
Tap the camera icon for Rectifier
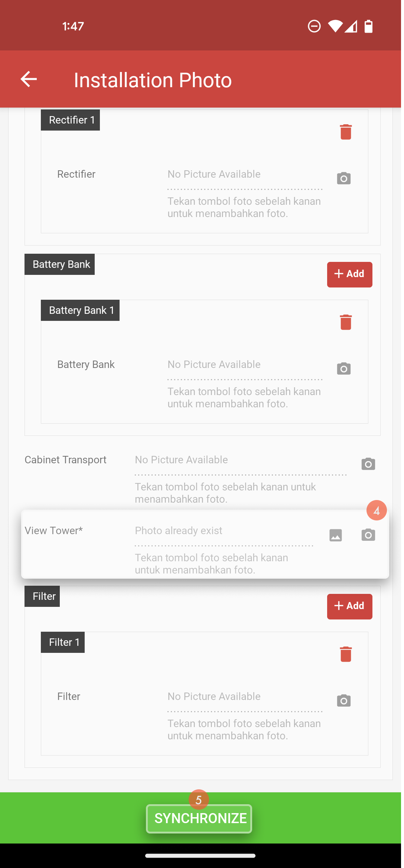344,178
